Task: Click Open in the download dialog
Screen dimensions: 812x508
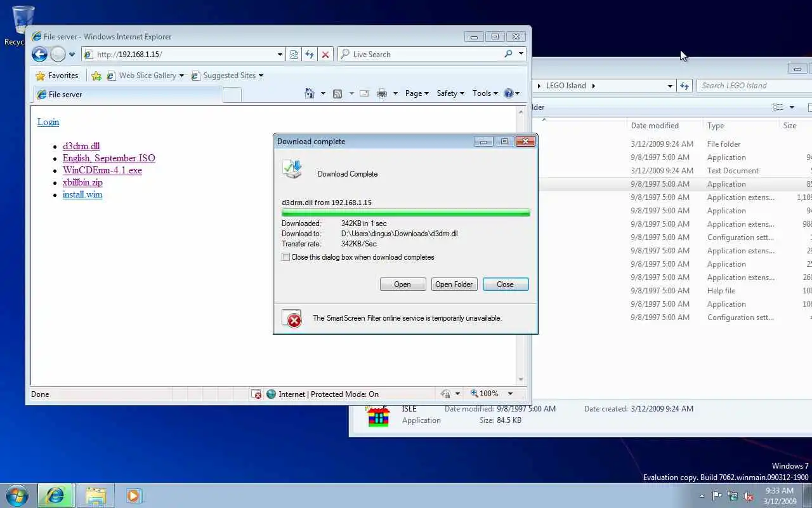Action: (x=403, y=284)
